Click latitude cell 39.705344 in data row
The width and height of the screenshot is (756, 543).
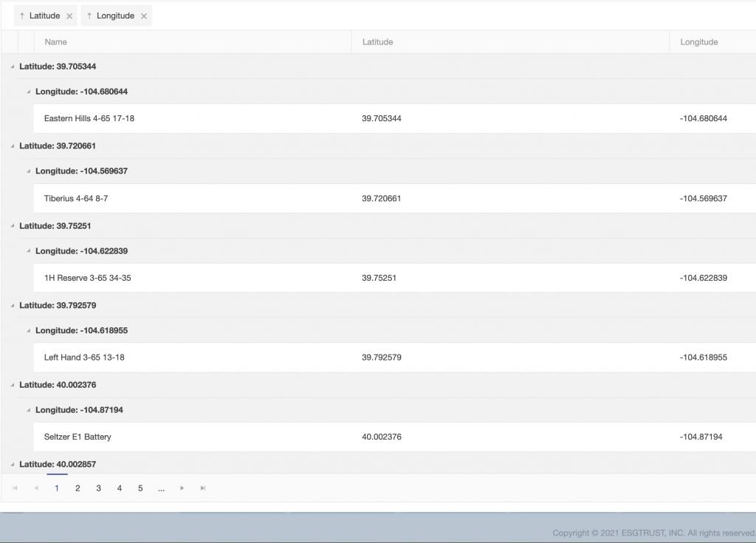tap(382, 119)
